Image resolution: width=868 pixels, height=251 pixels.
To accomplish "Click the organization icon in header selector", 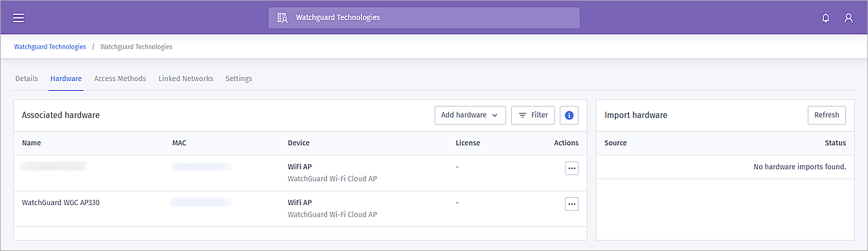I will (282, 18).
